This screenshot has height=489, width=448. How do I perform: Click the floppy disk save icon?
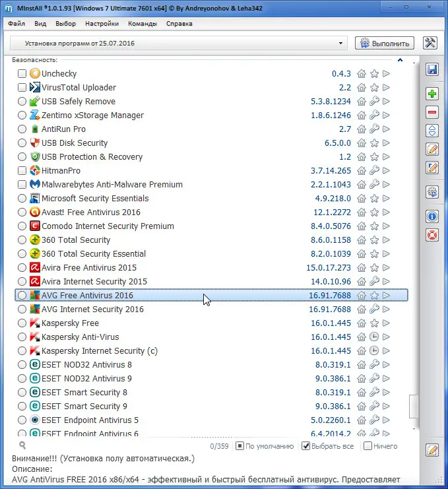432,69
